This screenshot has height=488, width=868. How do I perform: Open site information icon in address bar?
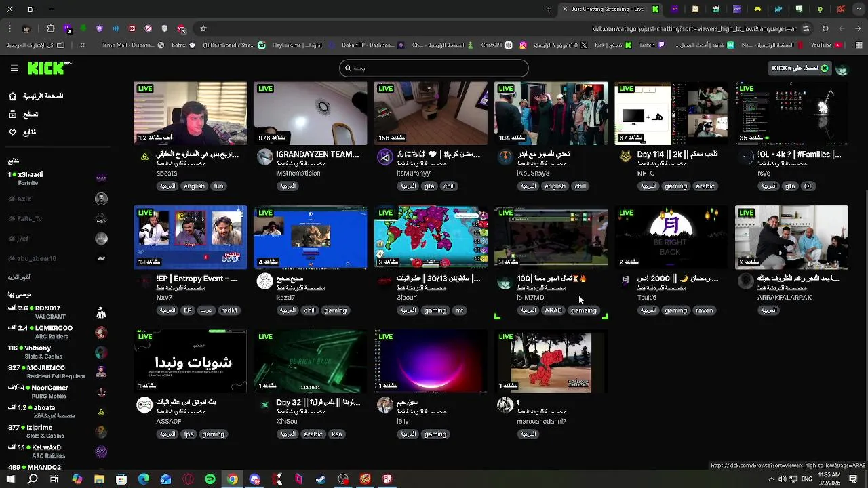pos(806,28)
